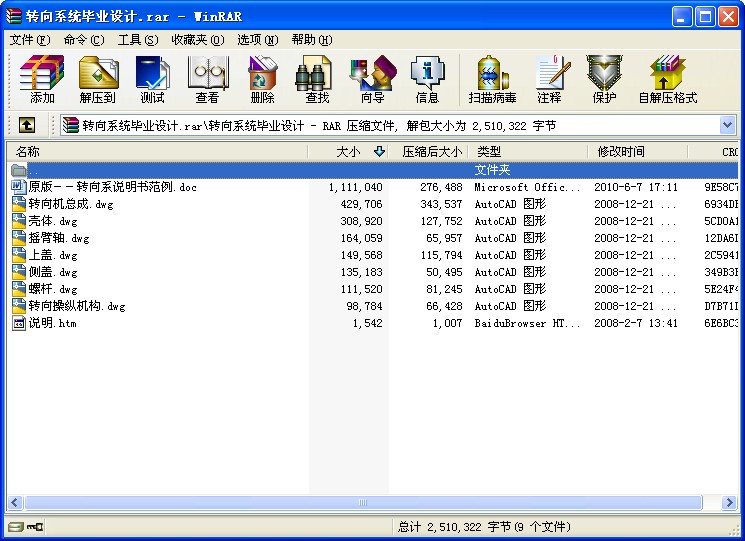Open the 查找 (Find) binoculars icon
This screenshot has height=541, width=745.
pos(317,79)
